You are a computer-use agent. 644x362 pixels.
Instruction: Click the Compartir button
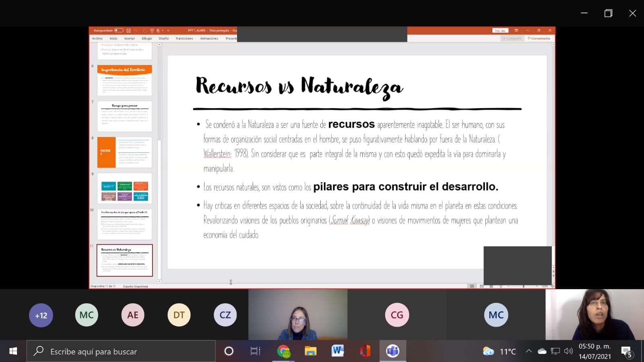click(512, 39)
